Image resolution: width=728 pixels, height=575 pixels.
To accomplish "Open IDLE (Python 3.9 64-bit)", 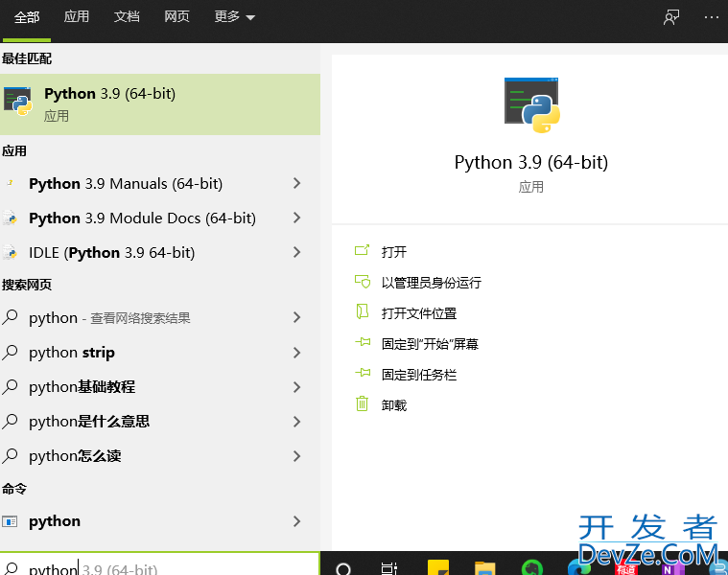I will (x=111, y=253).
